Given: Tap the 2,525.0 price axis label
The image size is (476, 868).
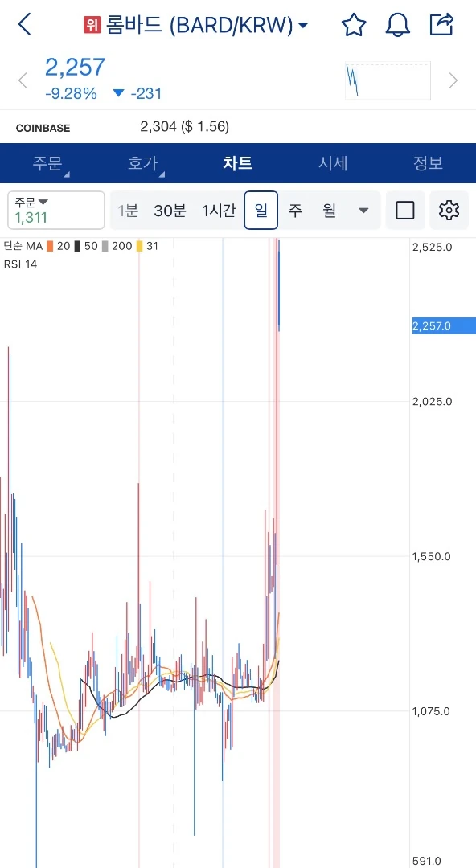Looking at the screenshot, I should (433, 247).
